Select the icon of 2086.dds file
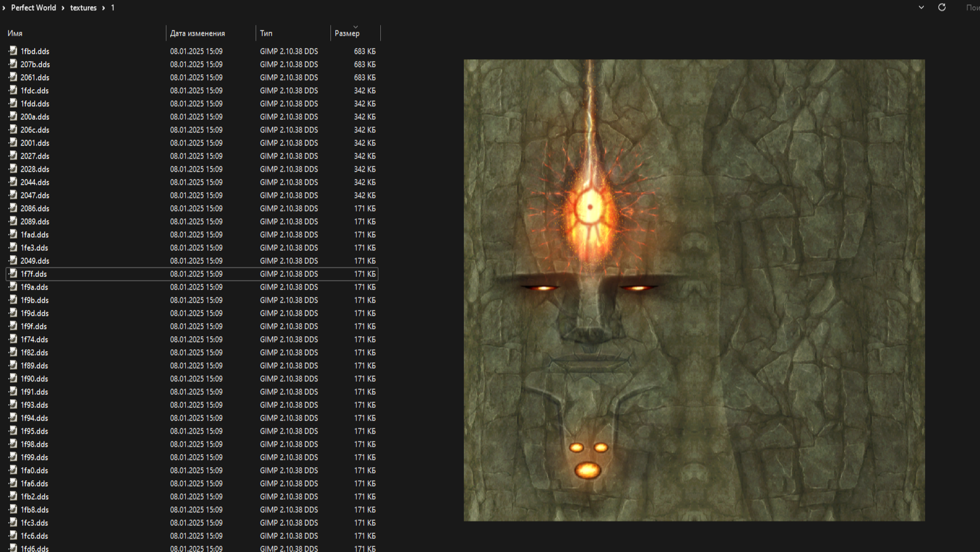The image size is (980, 552). coord(12,208)
